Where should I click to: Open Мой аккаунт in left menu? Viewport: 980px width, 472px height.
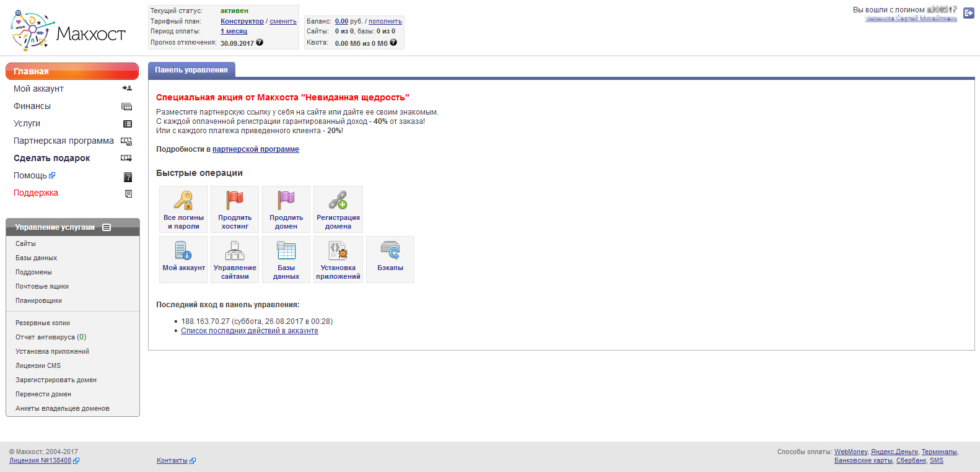pos(38,89)
